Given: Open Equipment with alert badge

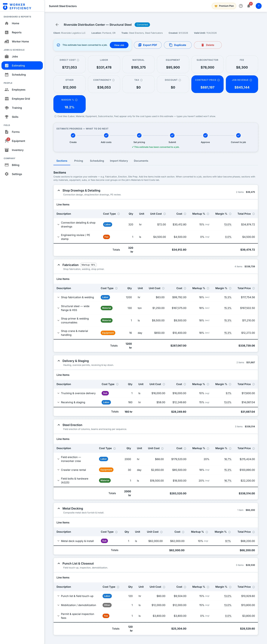Looking at the screenshot, I should (x=22, y=141).
